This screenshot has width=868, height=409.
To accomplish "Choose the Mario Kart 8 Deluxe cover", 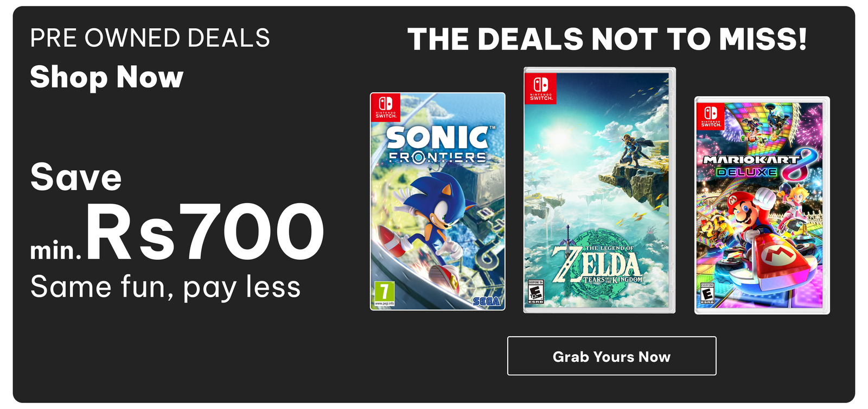I will [762, 205].
